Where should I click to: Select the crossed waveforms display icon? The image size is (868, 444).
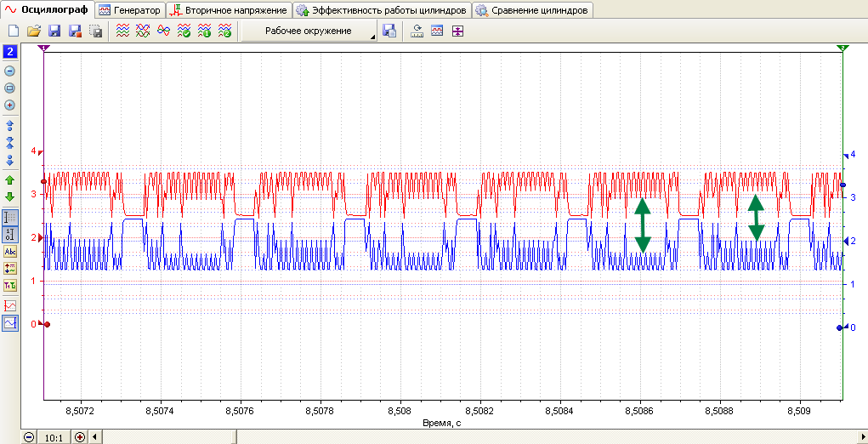pos(143,31)
